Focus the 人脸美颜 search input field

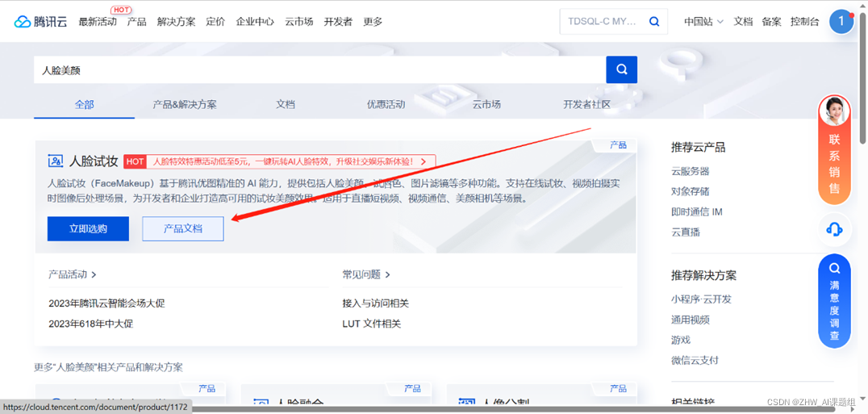[319, 69]
